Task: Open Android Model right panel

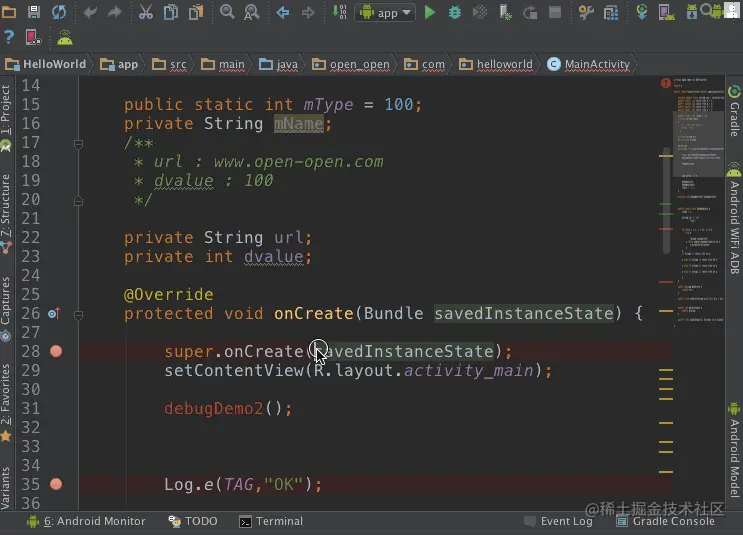Action: pos(734,450)
